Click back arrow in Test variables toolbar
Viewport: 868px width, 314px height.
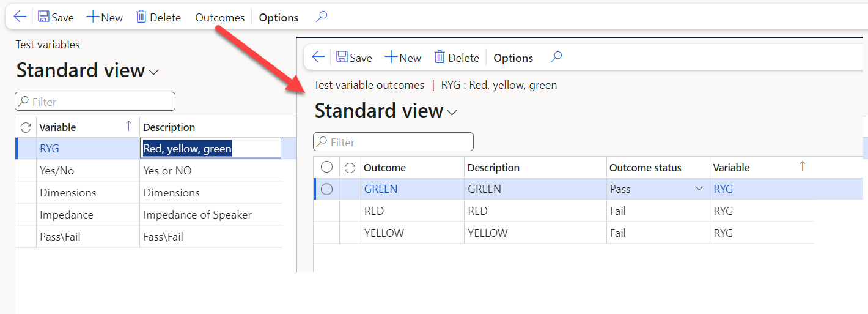20,17
